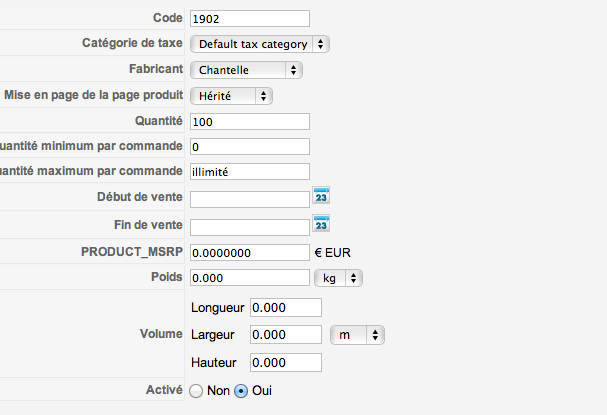This screenshot has width=607, height=415.
Task: Click the Poids weight input field
Action: (x=250, y=278)
